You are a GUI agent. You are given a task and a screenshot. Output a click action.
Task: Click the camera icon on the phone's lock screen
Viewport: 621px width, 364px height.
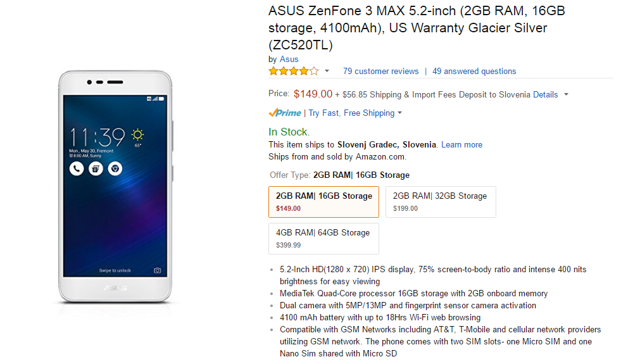pos(158,270)
